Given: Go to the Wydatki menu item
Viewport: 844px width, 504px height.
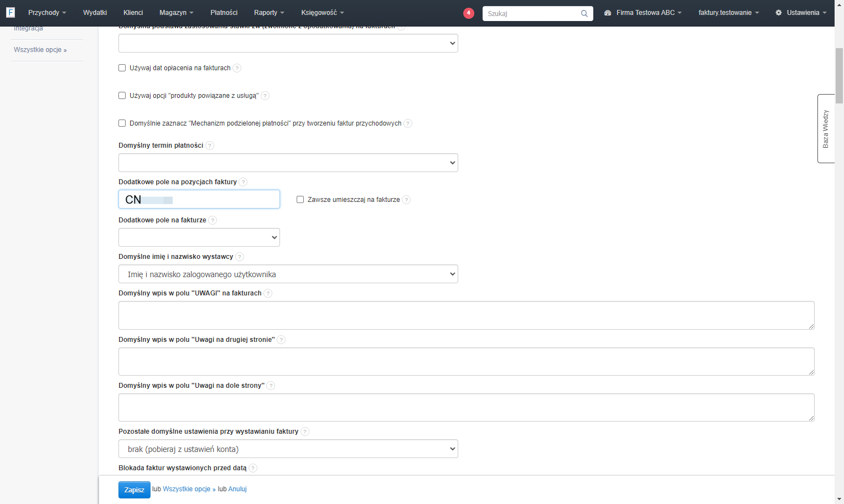Looking at the screenshot, I should click(95, 13).
